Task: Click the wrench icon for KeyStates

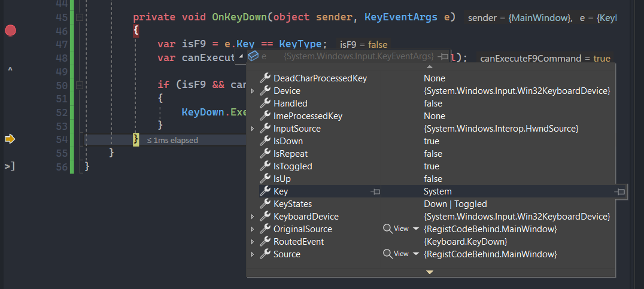Action: tap(265, 204)
